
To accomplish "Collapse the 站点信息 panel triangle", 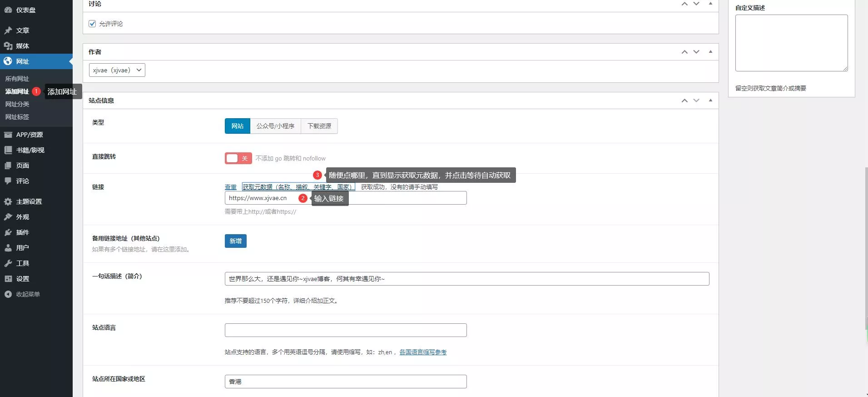I will coord(710,101).
